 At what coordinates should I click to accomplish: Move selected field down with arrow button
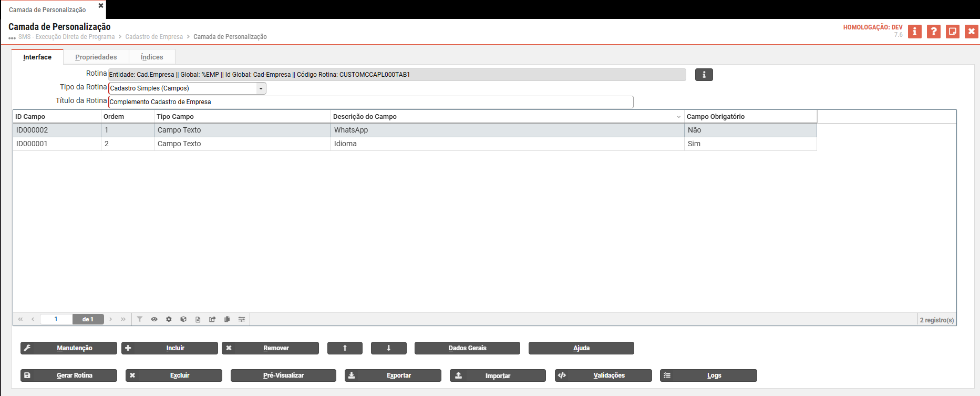(388, 348)
